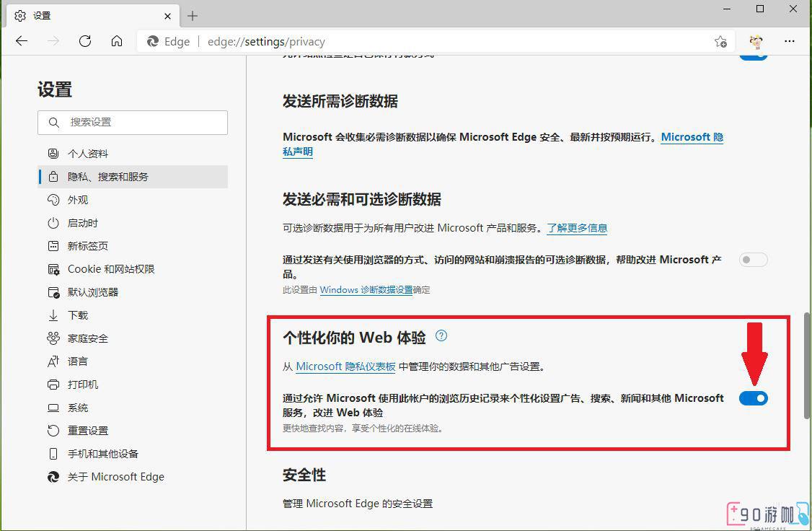Image resolution: width=812 pixels, height=531 pixels.
Task: Click the 搜索设置 search field
Action: pos(133,122)
